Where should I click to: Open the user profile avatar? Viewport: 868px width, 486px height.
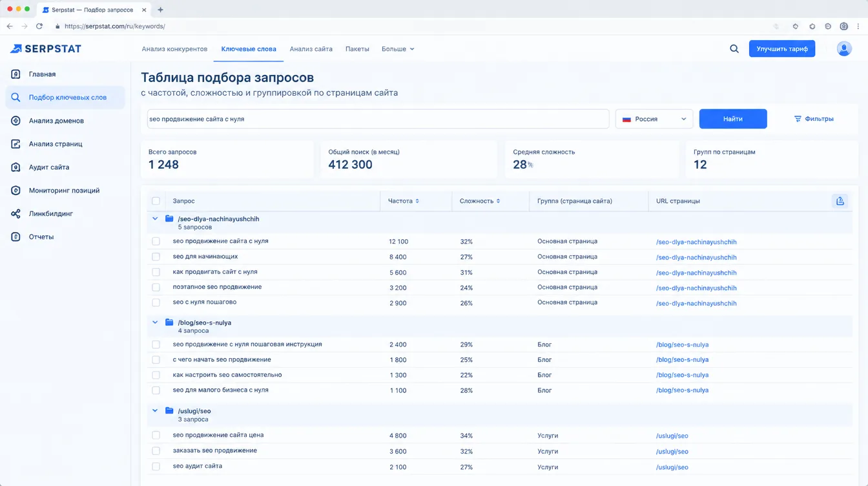pos(844,48)
